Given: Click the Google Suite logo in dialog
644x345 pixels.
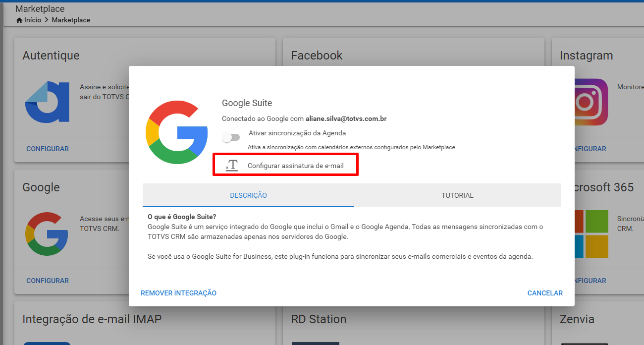Looking at the screenshot, I should [x=176, y=132].
